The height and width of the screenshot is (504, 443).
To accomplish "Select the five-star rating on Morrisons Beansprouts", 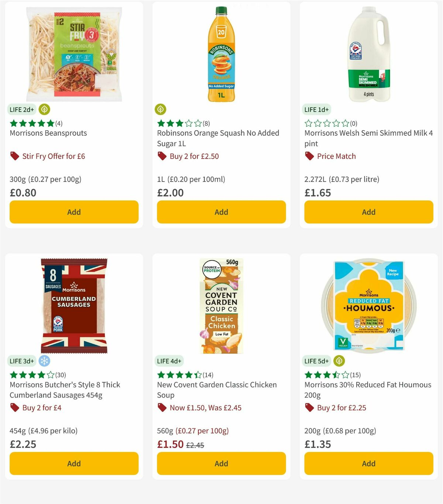I will [x=31, y=123].
